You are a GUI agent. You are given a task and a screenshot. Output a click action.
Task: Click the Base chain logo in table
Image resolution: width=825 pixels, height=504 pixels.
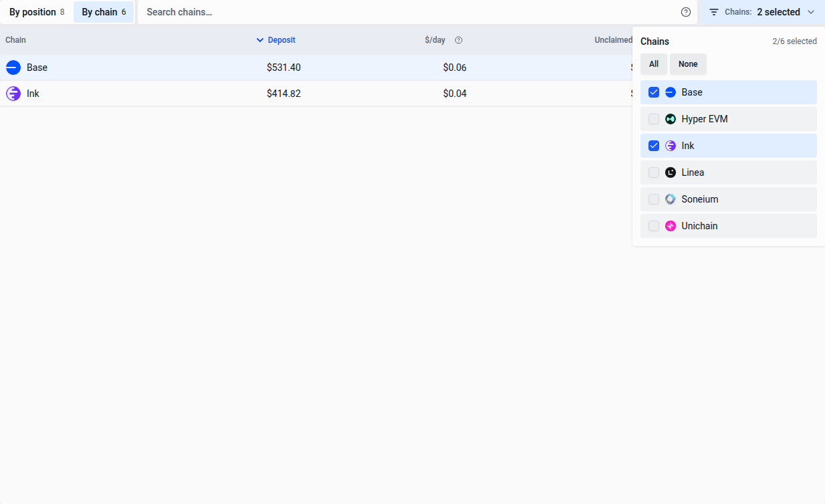(x=13, y=68)
